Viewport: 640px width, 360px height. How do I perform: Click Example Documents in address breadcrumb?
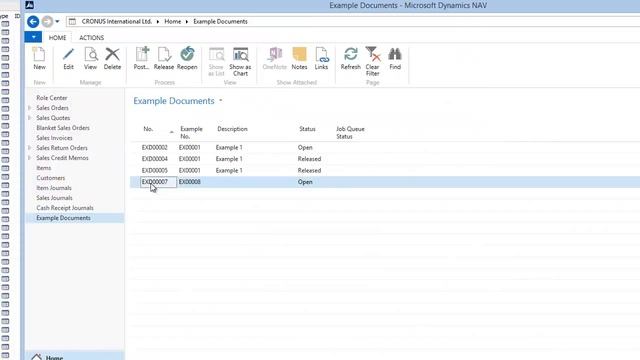tap(220, 22)
